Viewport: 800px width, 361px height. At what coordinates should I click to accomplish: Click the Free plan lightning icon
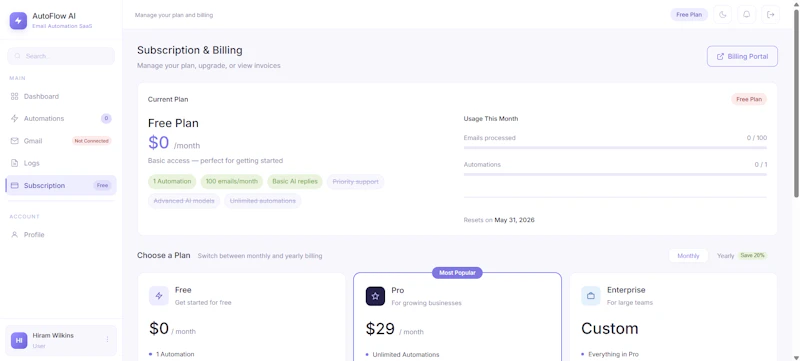tap(159, 296)
